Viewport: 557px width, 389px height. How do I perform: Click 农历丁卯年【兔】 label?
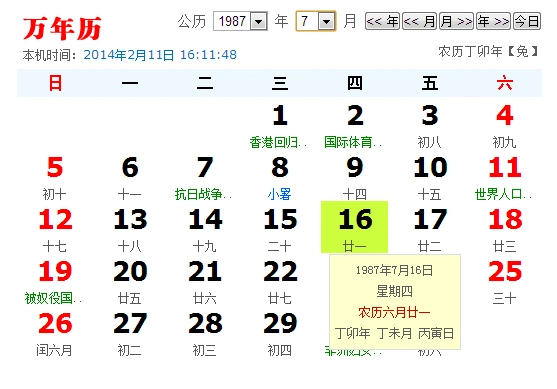pyautogui.click(x=489, y=52)
